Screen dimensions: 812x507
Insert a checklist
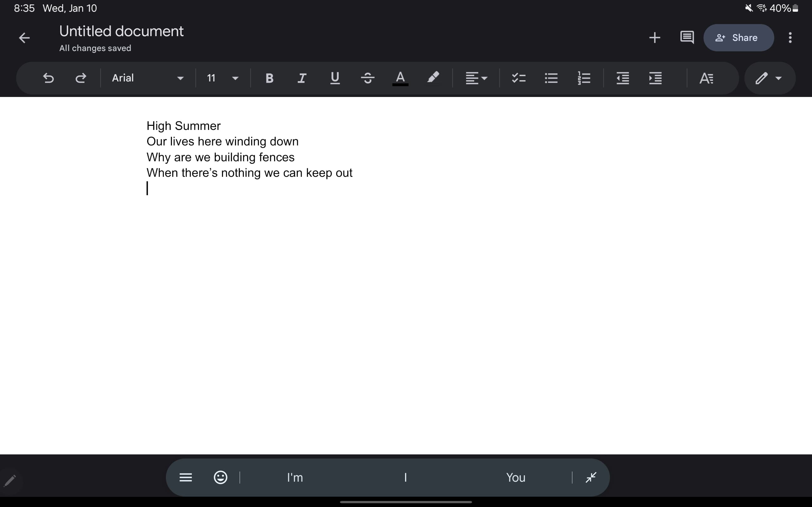518,78
